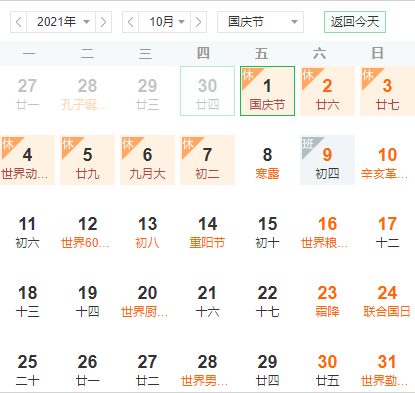The height and width of the screenshot is (393, 415).
Task: Click the 返回今天 button
Action: (x=355, y=22)
